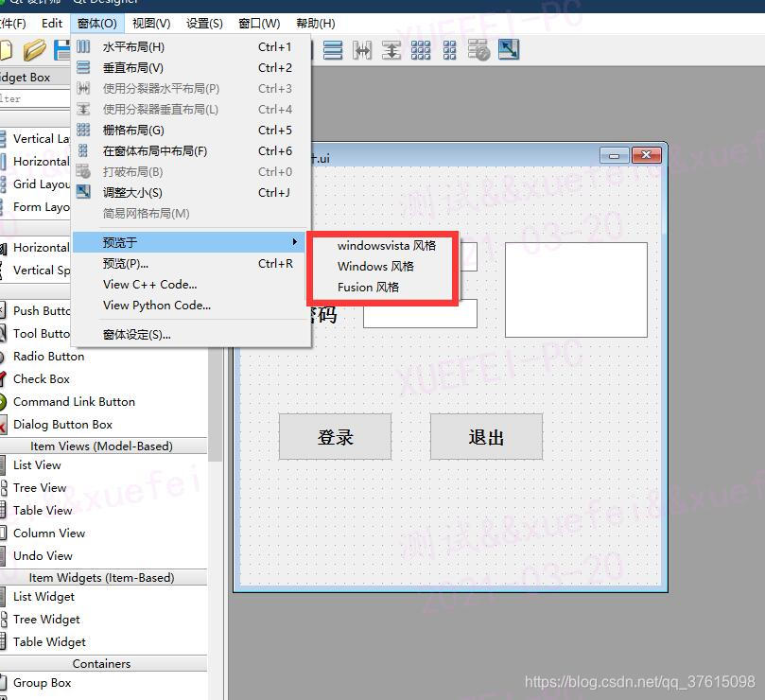Viewport: 765px width, 700px height.
Task: Open the 视图(V) menu
Action: coord(151,24)
